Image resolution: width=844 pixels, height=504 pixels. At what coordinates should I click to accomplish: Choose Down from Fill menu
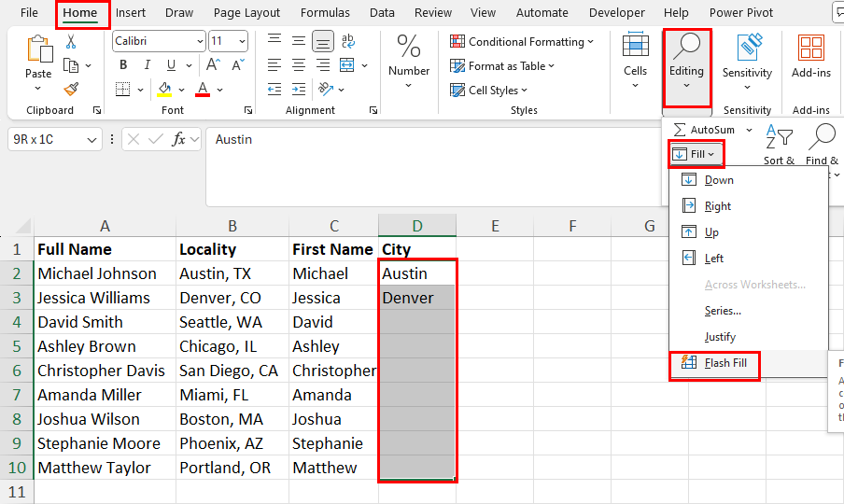(749, 180)
